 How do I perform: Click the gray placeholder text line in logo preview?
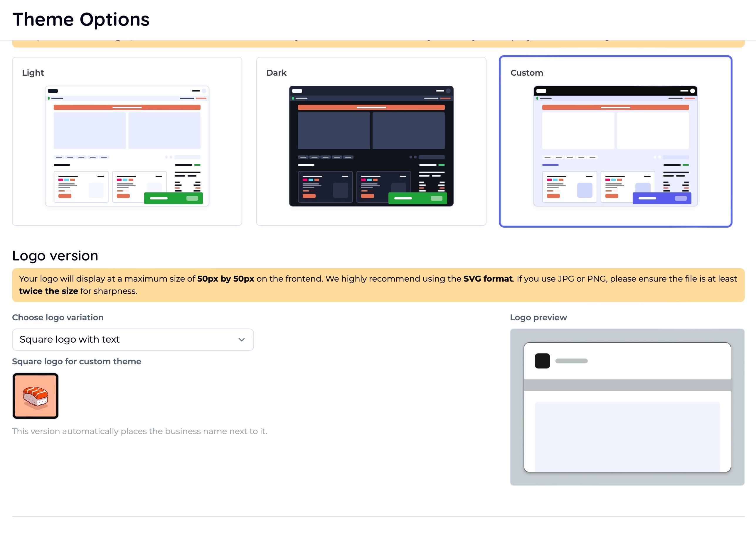pos(571,361)
